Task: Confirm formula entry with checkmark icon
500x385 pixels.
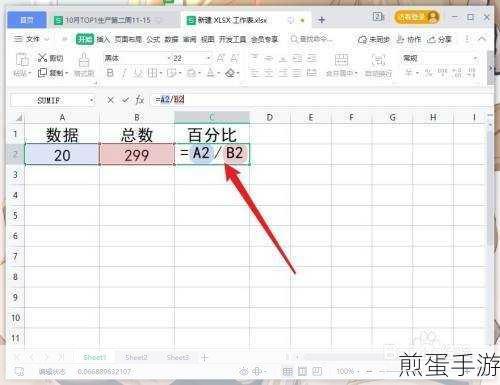Action: 125,100
